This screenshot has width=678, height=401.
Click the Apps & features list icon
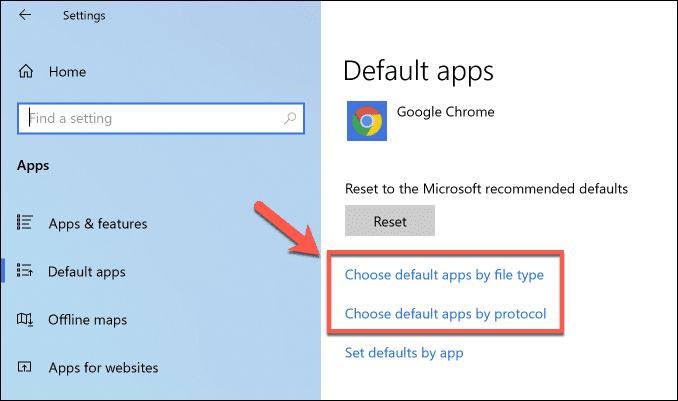[x=26, y=224]
